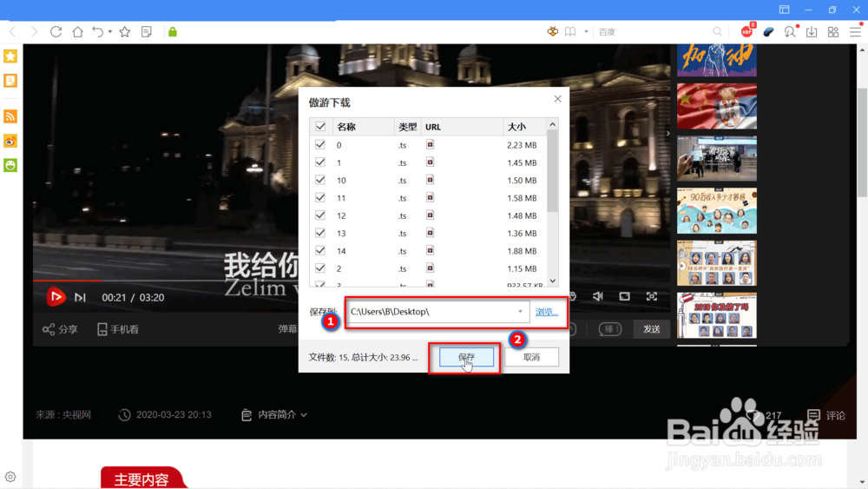Expand the 内容简介 section
This screenshot has height=489, width=868.
point(274,414)
